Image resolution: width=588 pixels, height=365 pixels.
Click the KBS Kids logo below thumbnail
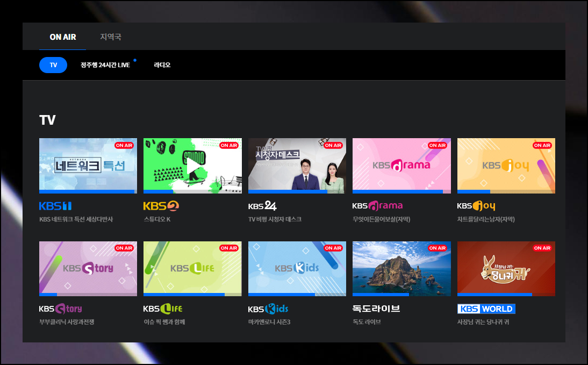pyautogui.click(x=268, y=309)
